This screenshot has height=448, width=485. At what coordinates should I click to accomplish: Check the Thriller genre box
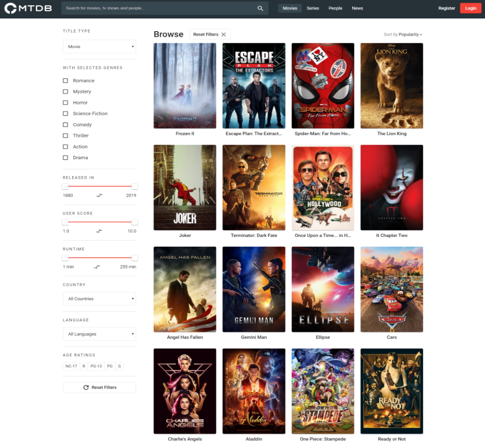pos(65,135)
